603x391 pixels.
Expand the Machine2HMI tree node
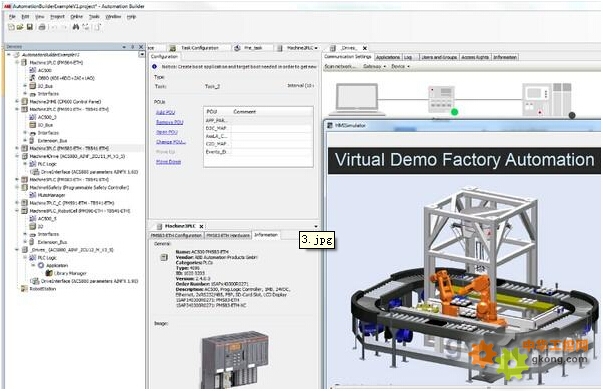point(17,101)
